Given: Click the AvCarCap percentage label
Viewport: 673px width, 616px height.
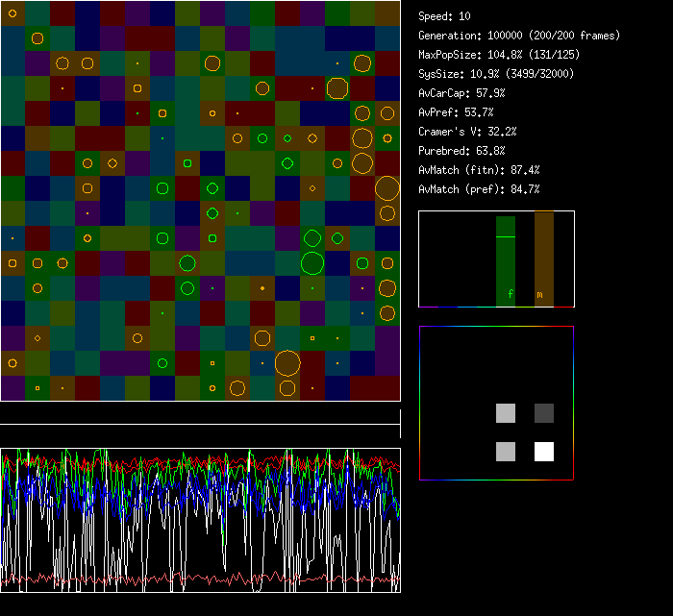Looking at the screenshot, I should tap(461, 93).
